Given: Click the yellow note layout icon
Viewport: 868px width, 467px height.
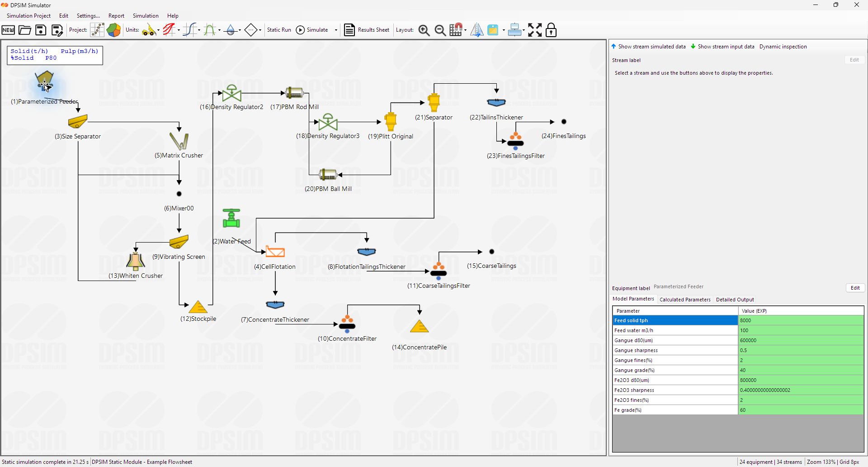Looking at the screenshot, I should pos(493,30).
